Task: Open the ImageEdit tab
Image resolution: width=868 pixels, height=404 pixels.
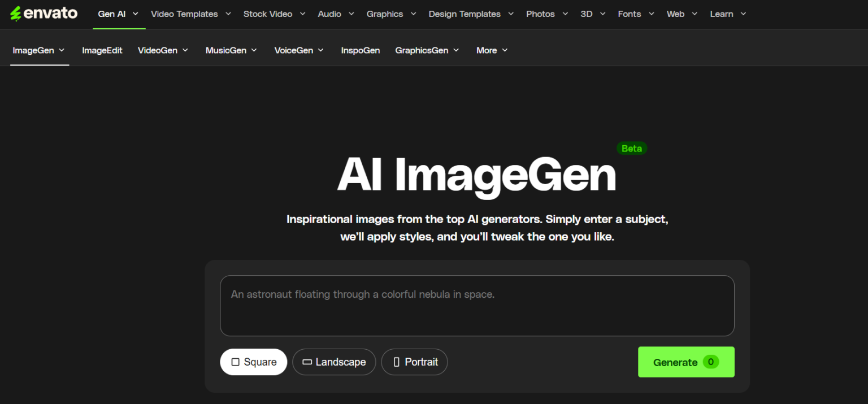Action: coord(102,50)
